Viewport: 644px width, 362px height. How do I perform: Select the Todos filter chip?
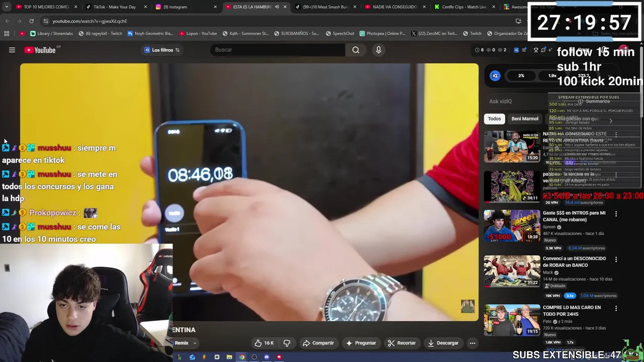point(494,119)
